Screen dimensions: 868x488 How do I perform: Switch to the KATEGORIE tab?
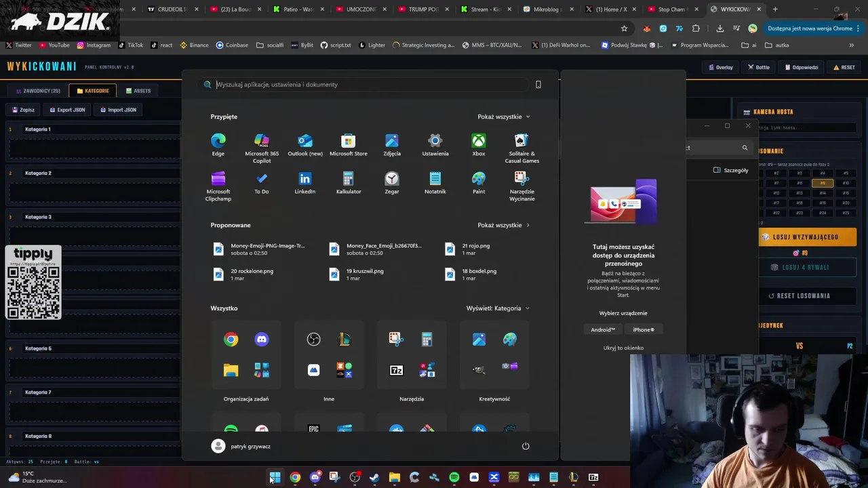pyautogui.click(x=92, y=91)
